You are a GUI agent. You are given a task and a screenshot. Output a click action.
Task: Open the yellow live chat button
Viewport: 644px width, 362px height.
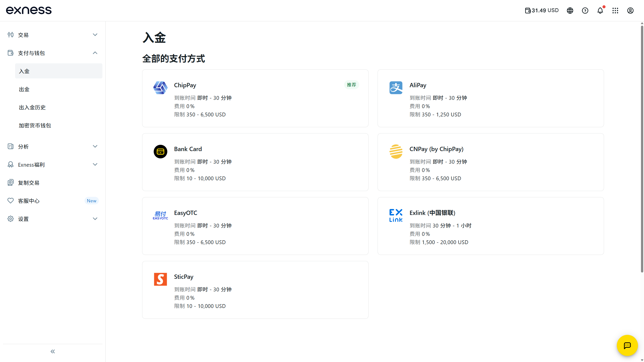[627, 345]
